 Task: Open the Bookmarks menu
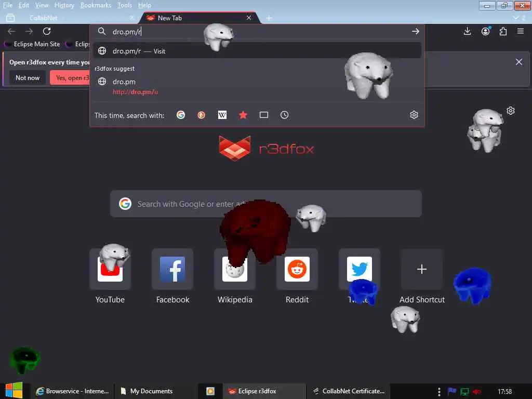(96, 5)
